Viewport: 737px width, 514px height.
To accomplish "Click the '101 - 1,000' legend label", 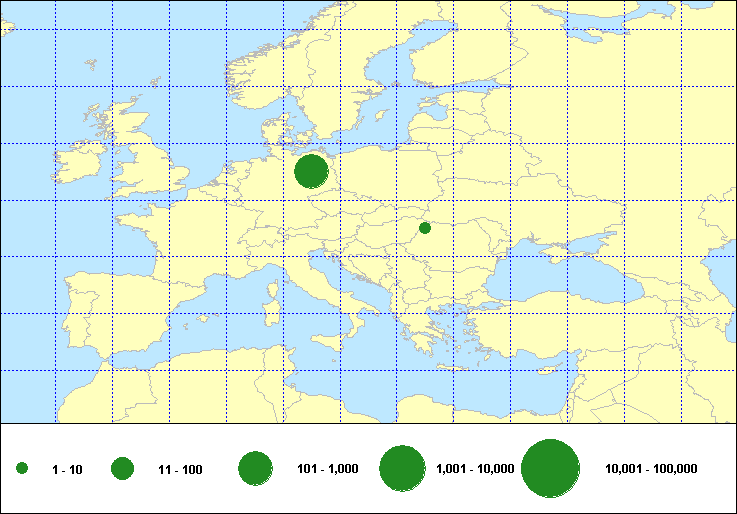I will 328,469.
